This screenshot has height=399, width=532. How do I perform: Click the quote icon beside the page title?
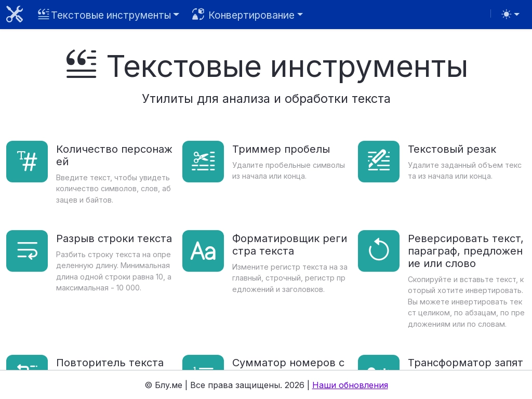click(82, 64)
